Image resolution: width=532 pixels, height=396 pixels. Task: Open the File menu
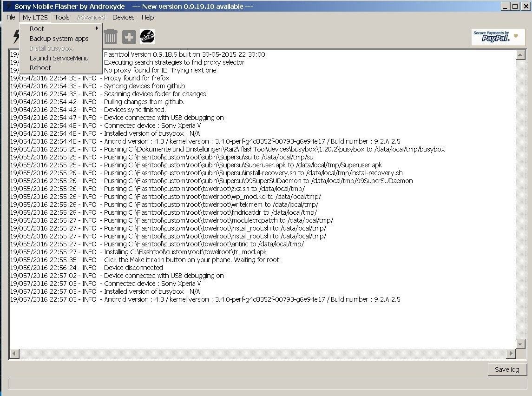click(11, 17)
